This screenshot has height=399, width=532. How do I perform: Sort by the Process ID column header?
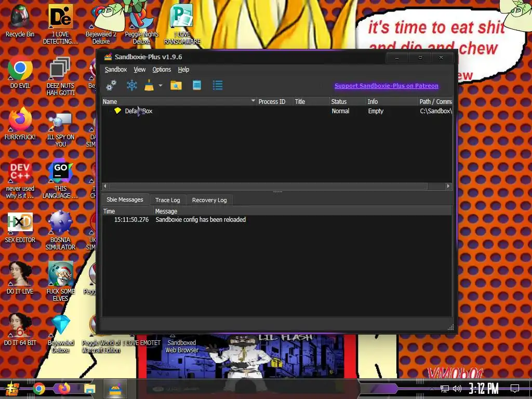coord(274,101)
